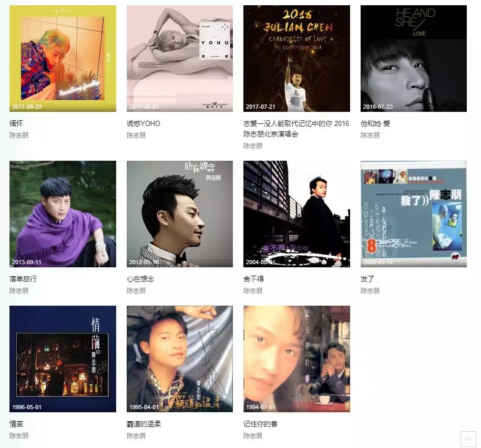Screen dimensions: 481x448
Task: Click the 志爱 北京演唱会 title link
Action: pyautogui.click(x=296, y=129)
